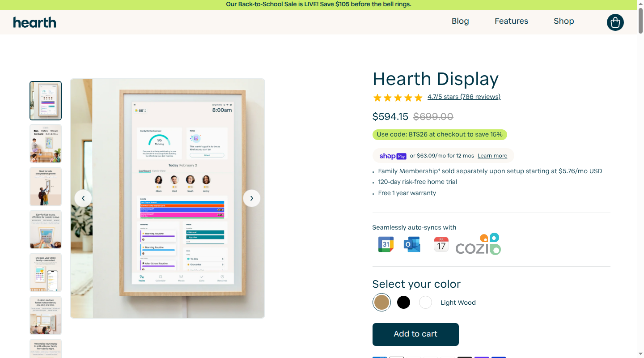Click the Cozi logo
This screenshot has height=358, width=644.
[479, 244]
